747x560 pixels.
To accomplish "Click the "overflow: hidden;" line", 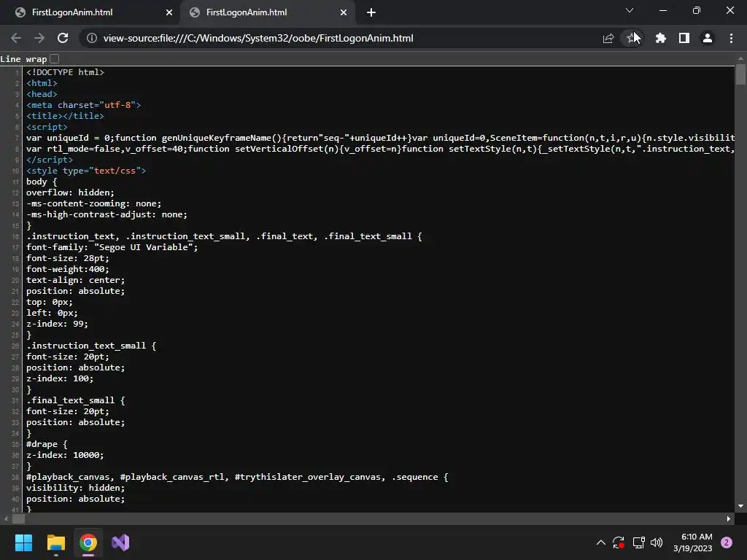I will pos(70,192).
